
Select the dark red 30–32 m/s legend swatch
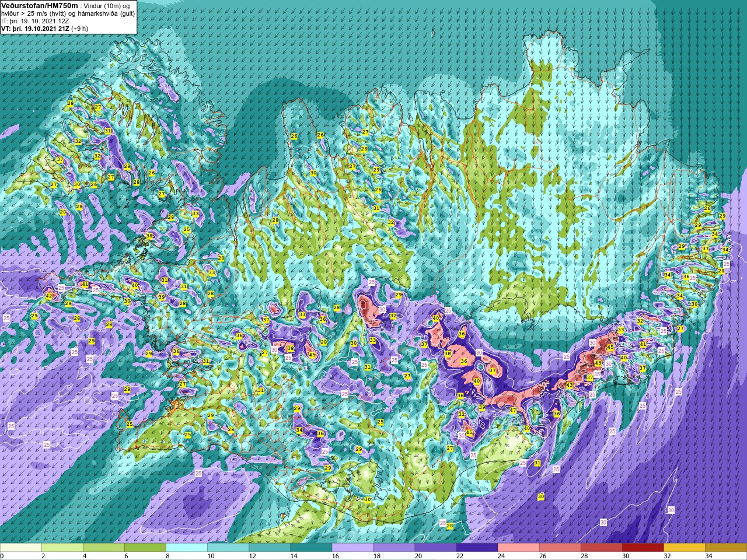pyautogui.click(x=643, y=548)
